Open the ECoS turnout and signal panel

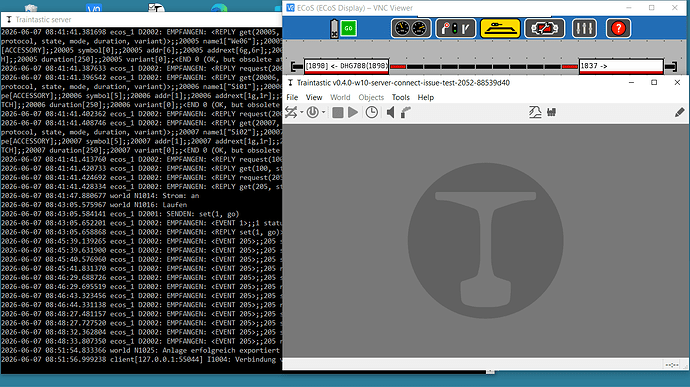click(455, 29)
